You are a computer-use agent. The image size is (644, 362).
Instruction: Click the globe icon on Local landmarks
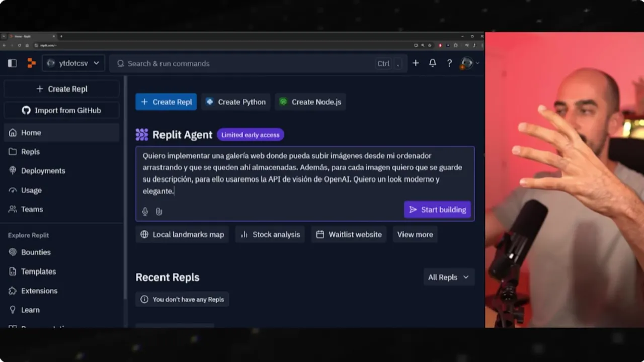tap(144, 234)
